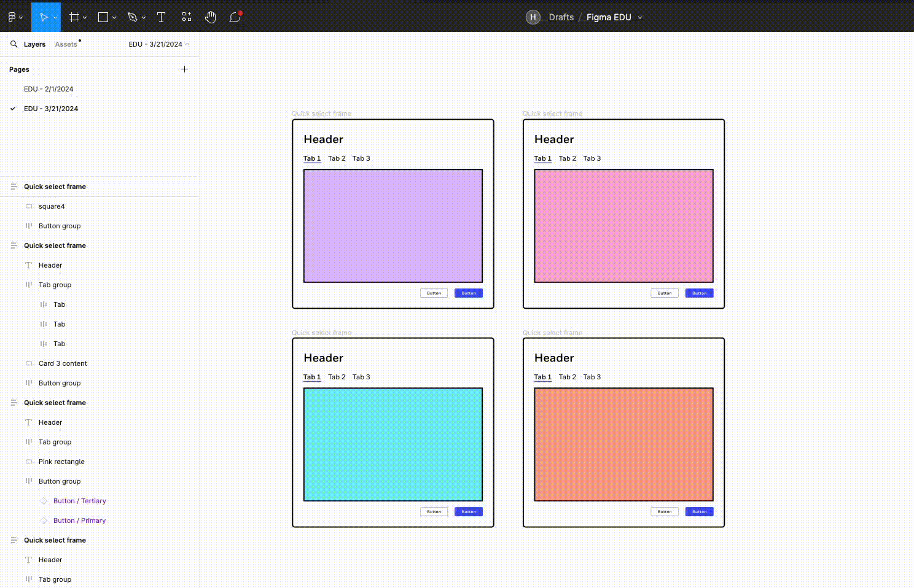Select the Move tool

[43, 17]
